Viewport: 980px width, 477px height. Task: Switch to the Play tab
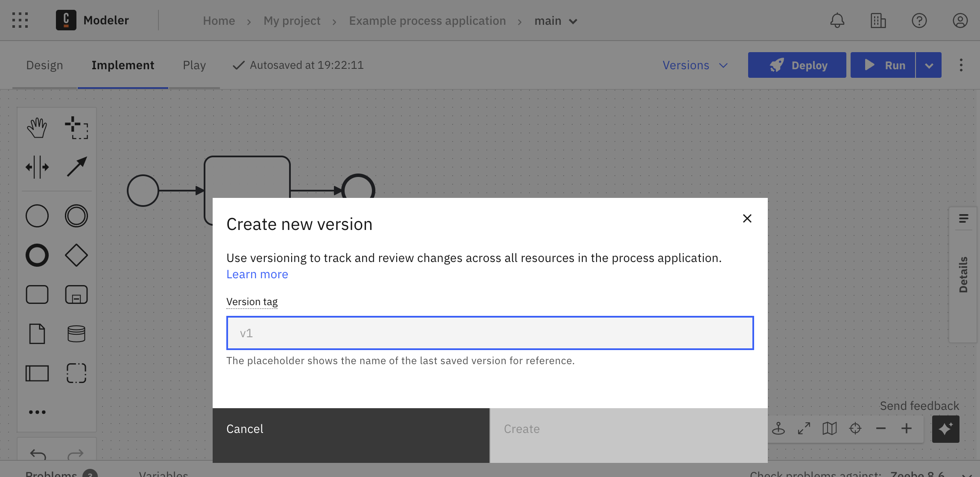[194, 65]
